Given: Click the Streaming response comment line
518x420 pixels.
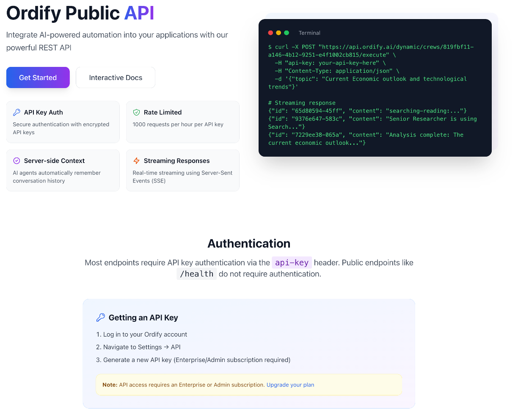Looking at the screenshot, I should pyautogui.click(x=301, y=102).
